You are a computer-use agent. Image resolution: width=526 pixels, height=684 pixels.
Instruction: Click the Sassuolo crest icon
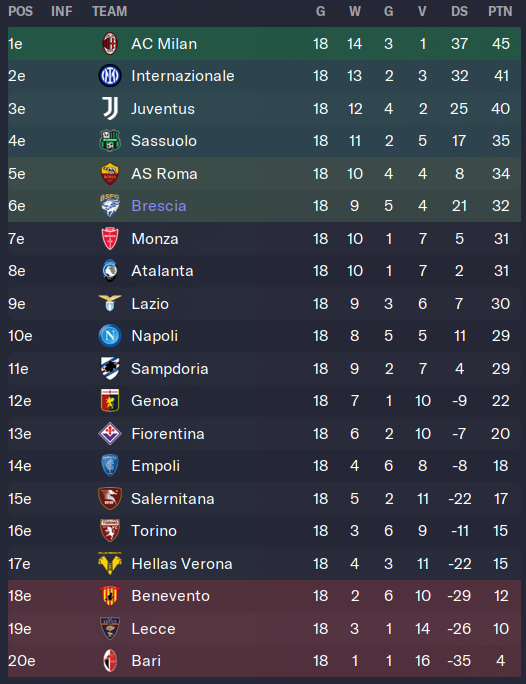click(x=110, y=141)
